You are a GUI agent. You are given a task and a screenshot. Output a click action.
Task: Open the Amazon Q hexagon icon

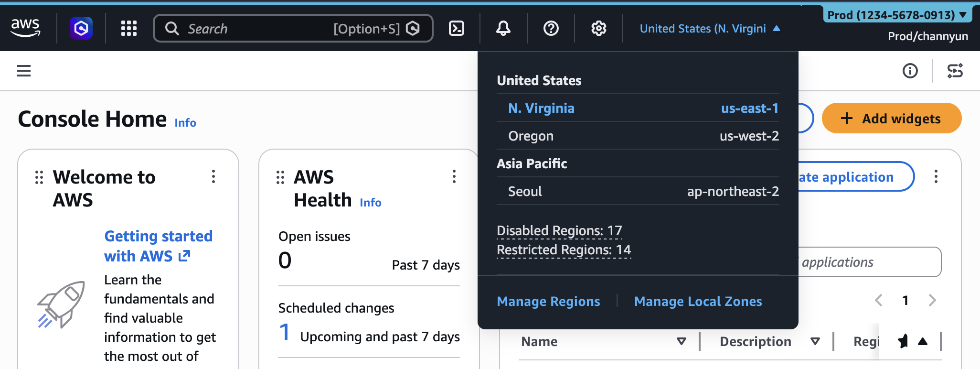[81, 28]
